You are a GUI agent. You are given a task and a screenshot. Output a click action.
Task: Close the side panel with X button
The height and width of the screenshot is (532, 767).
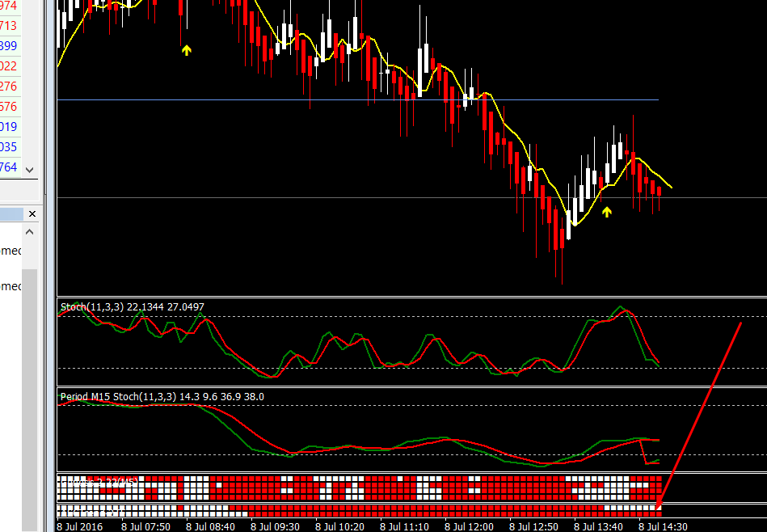tap(32, 214)
